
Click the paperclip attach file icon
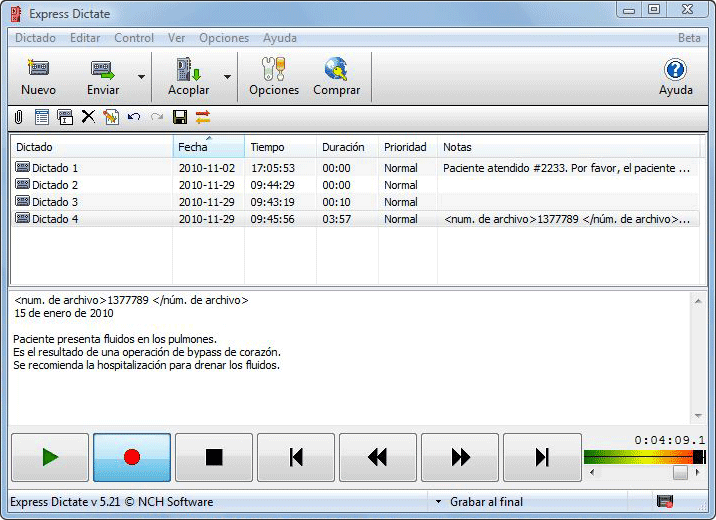18,117
